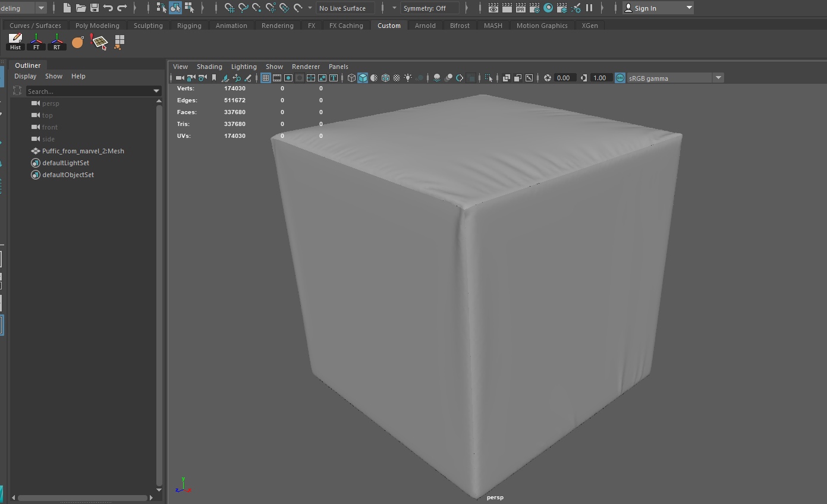Screen dimensions: 827x504
Task: Select Puffic_from_marvel_2:Mesh in the Outliner
Action: (83, 151)
